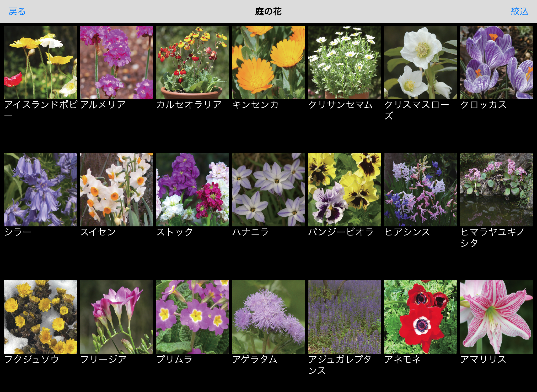
Task: Select the フリージア pink flower thumbnail
Action: pyautogui.click(x=116, y=317)
